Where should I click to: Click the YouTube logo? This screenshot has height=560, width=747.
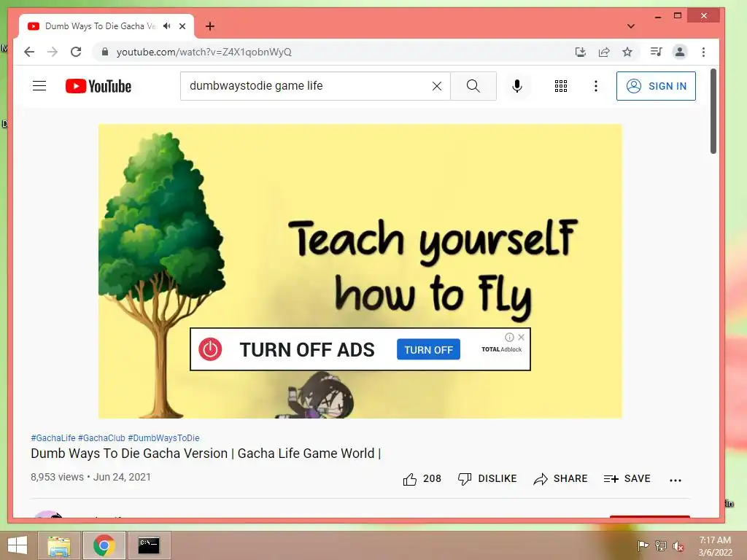pos(98,86)
